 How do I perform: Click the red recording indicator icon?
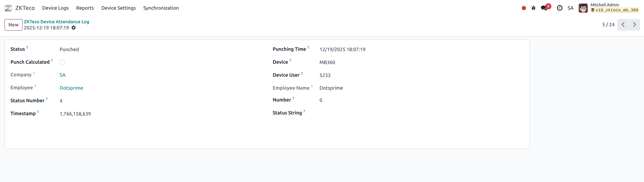click(524, 8)
